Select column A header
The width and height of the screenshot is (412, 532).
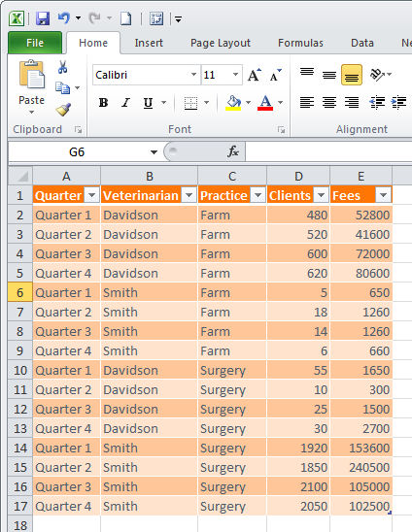[67, 176]
